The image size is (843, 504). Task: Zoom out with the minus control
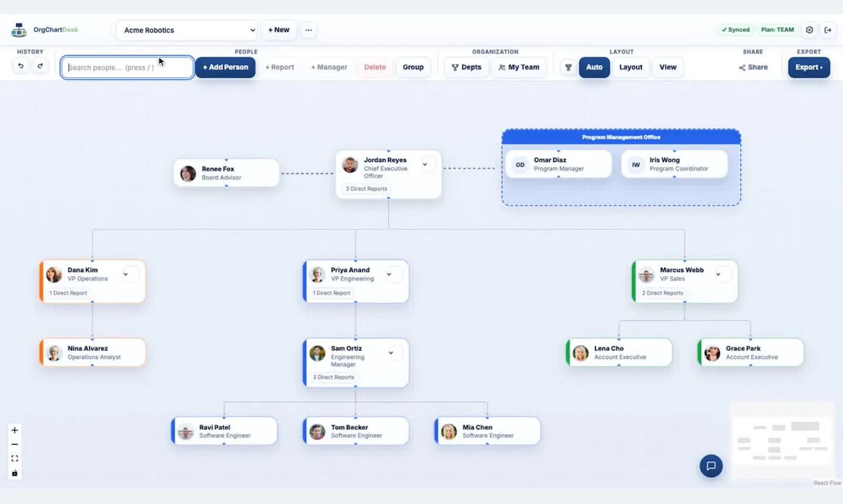[x=15, y=444]
